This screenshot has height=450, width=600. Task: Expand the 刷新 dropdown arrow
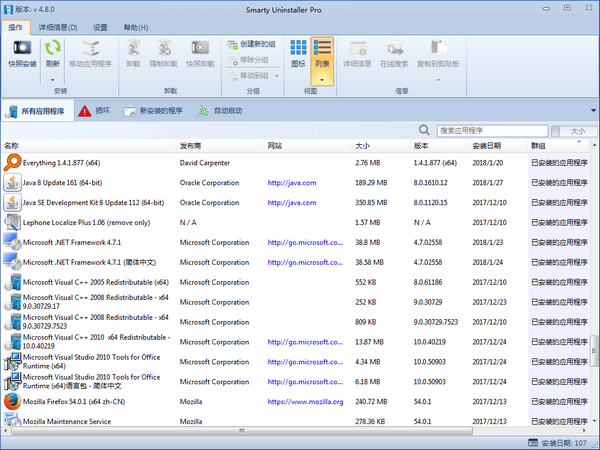coord(52,74)
